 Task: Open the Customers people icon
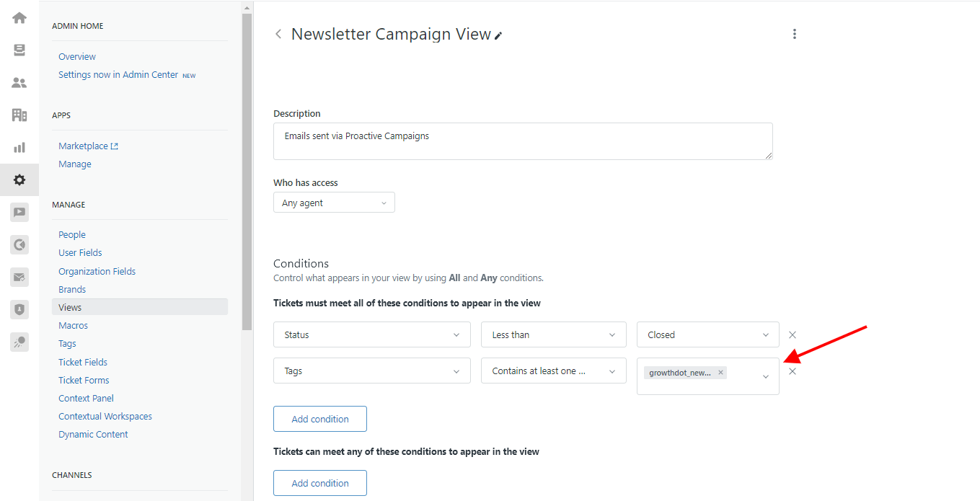point(19,83)
